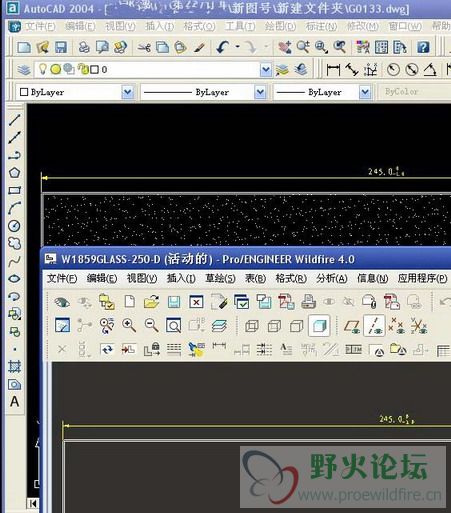Click Pro/ENGINEER Save floppy icon
Viewport: 451px width, 513px height.
(x=174, y=302)
